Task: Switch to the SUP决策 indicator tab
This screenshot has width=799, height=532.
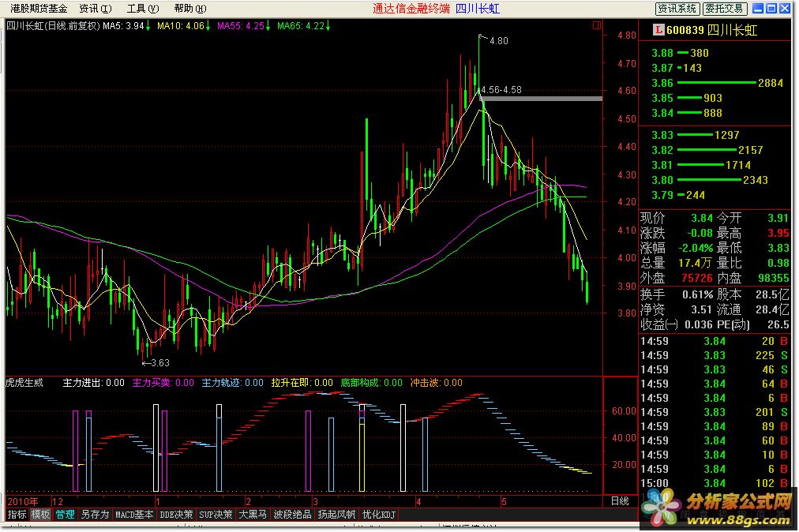Action: point(216,515)
